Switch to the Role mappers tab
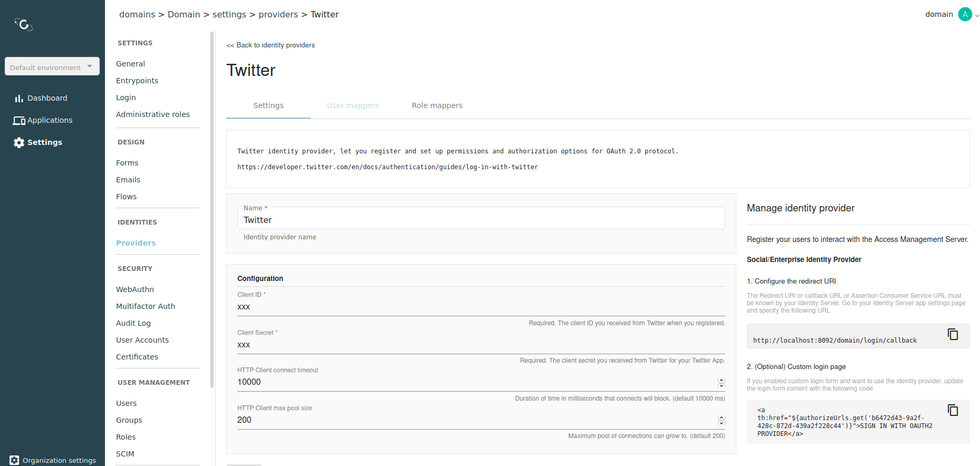Image resolution: width=980 pixels, height=466 pixels. pyautogui.click(x=437, y=105)
